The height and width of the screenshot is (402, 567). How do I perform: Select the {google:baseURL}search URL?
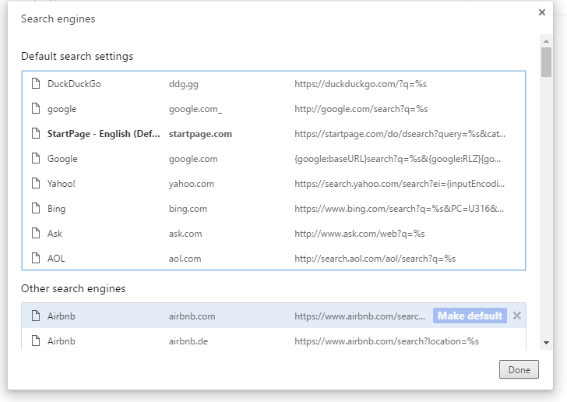(x=397, y=159)
